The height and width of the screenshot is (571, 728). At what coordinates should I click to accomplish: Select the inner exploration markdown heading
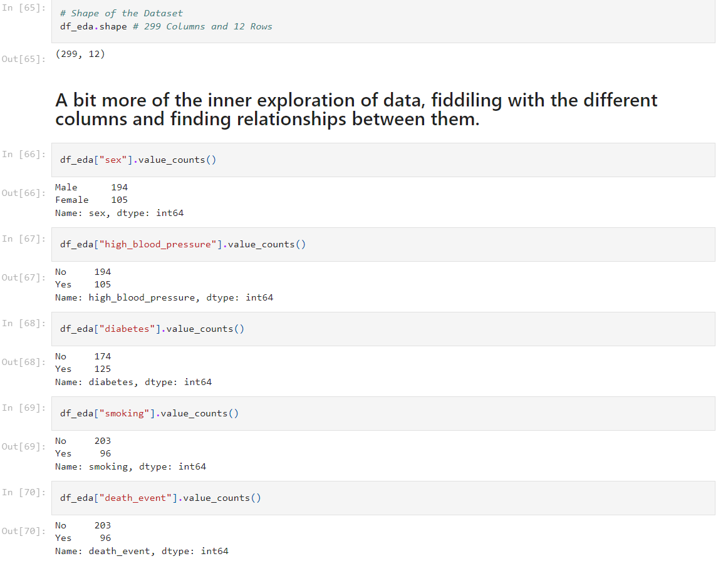click(x=356, y=109)
